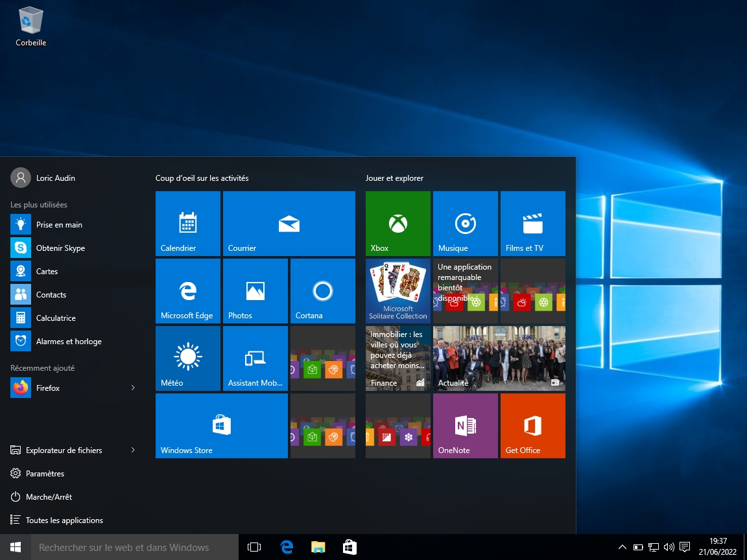Launch Calculatrice from the list
The height and width of the screenshot is (560, 747).
pyautogui.click(x=73, y=318)
